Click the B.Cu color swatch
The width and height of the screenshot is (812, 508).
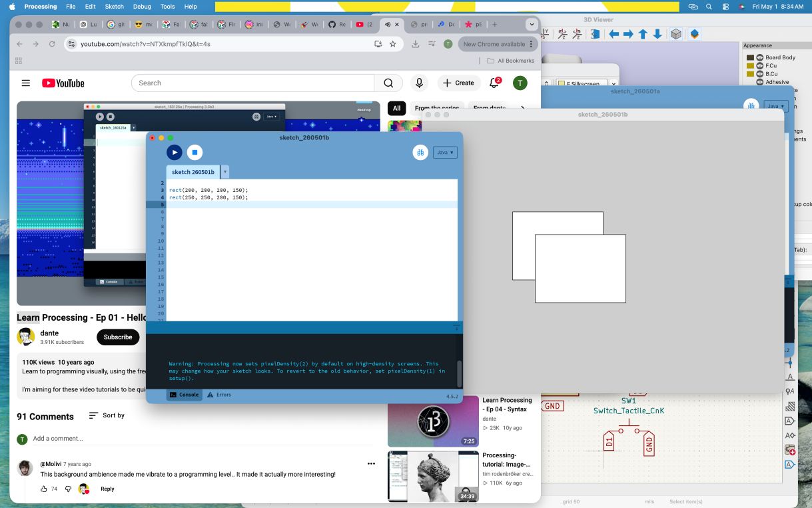(x=750, y=74)
